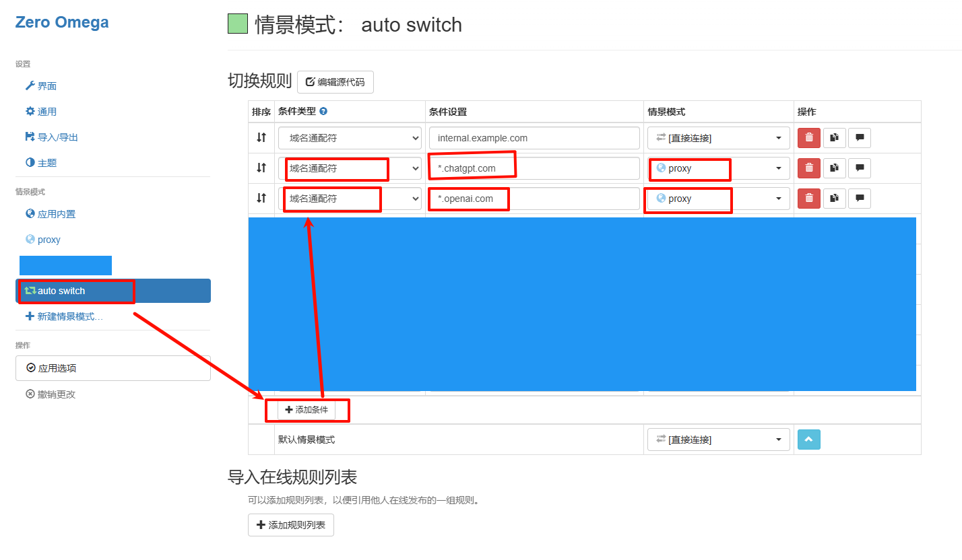
Task: Apply changes with 应用选项
Action: coord(113,368)
